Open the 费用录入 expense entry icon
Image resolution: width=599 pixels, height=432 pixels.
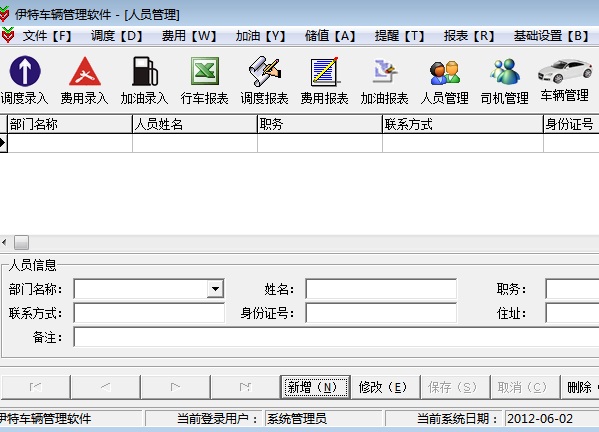(85, 71)
